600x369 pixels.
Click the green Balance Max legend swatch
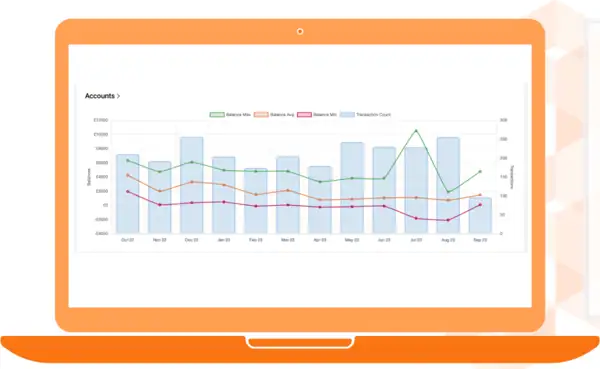[x=217, y=114]
